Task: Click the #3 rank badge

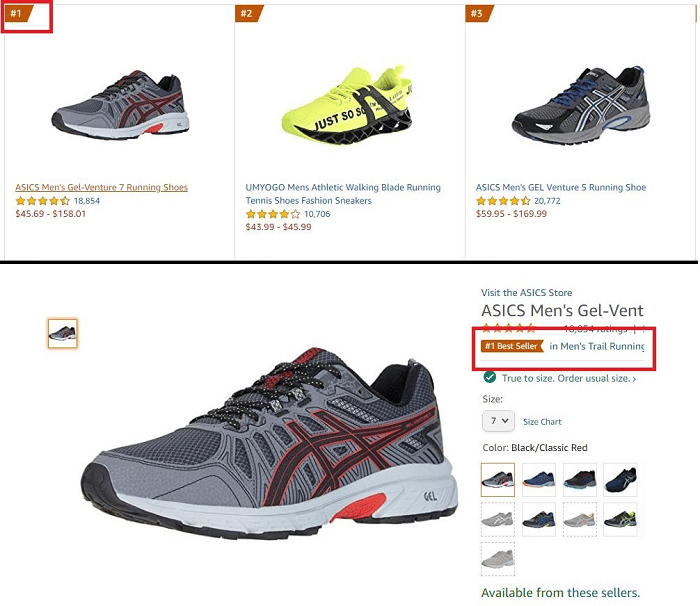Action: (479, 13)
